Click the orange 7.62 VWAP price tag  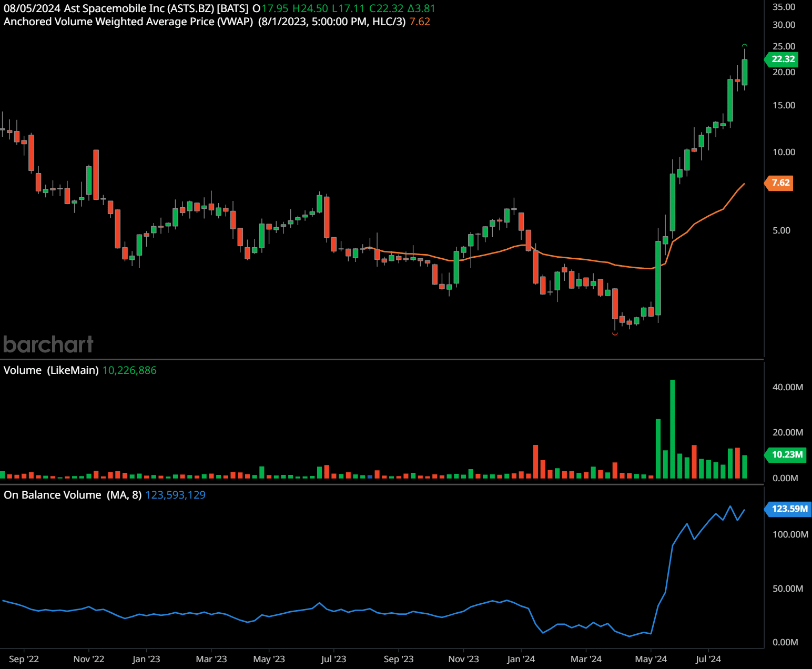point(779,183)
